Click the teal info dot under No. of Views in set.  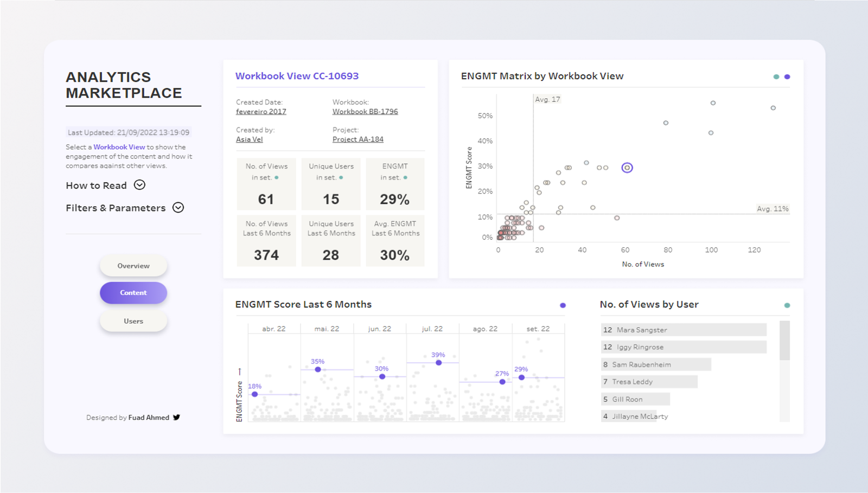coord(277,178)
